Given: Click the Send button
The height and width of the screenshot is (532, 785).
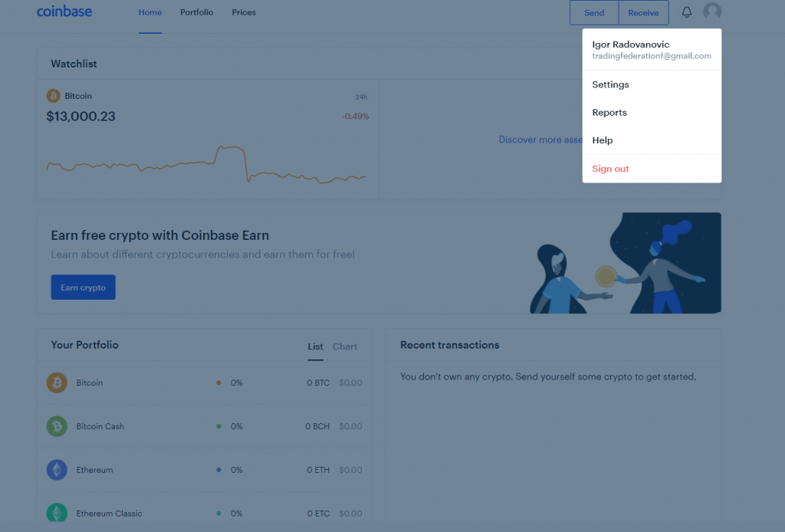Looking at the screenshot, I should point(594,12).
